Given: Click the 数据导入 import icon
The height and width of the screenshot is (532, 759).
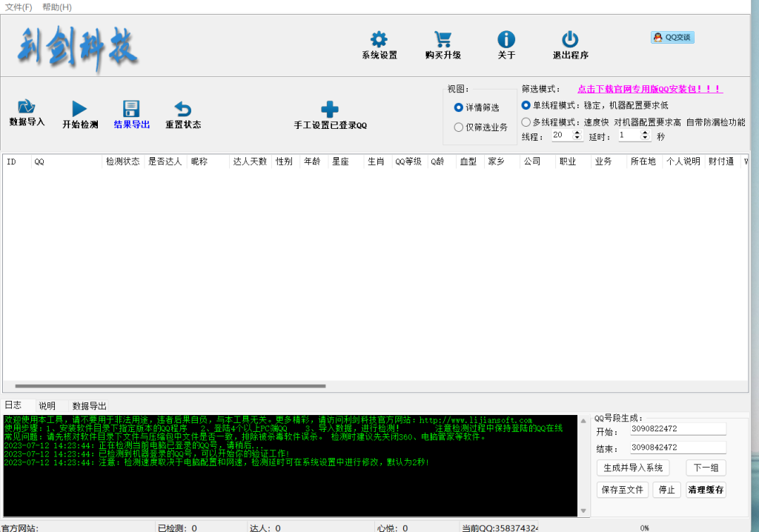Looking at the screenshot, I should 27,107.
